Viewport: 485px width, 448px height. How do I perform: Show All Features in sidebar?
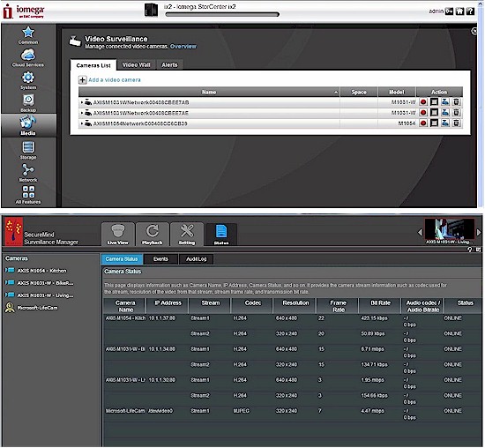28,195
